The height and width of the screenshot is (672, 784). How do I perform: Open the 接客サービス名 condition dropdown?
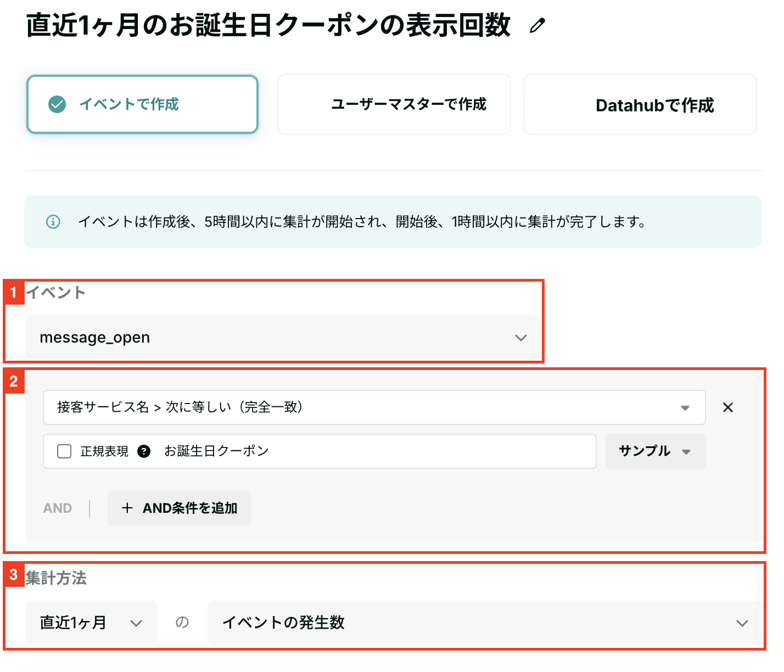[x=374, y=407]
